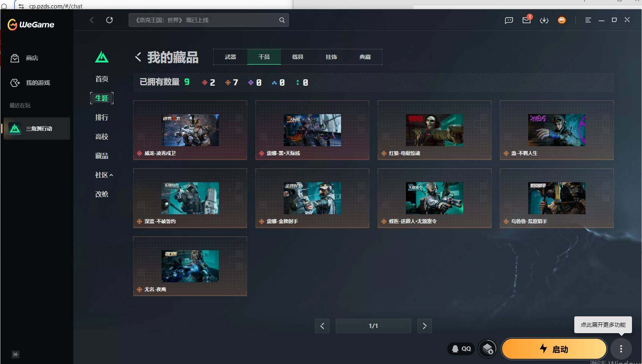Switch to the 载具 vehicles tab
This screenshot has height=364, width=642.
click(x=298, y=57)
